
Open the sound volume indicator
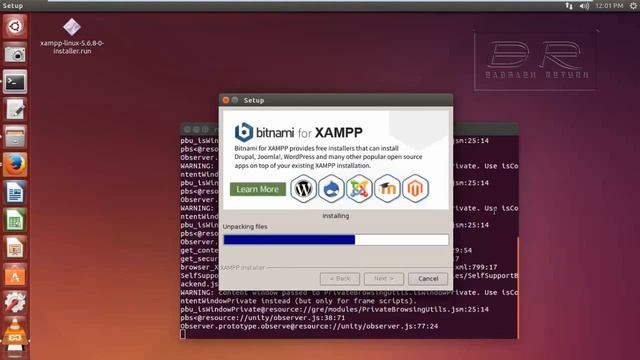coord(584,6)
